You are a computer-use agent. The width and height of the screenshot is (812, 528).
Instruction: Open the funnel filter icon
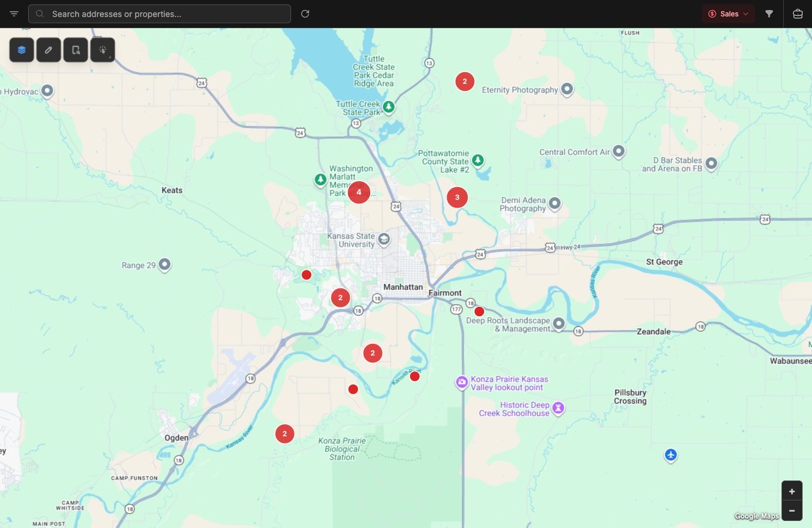coord(769,14)
